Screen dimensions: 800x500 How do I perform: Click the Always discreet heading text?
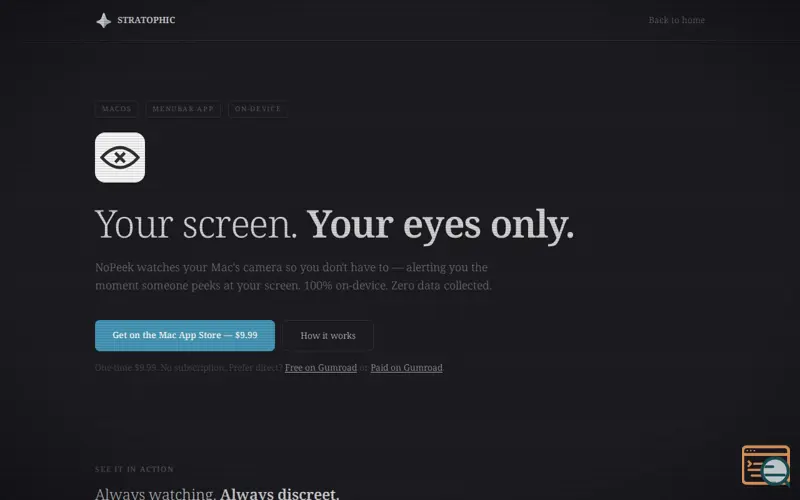coord(280,494)
